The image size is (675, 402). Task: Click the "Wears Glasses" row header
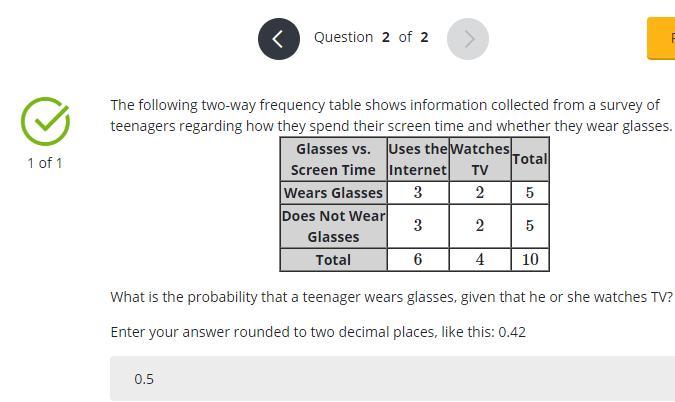click(333, 193)
